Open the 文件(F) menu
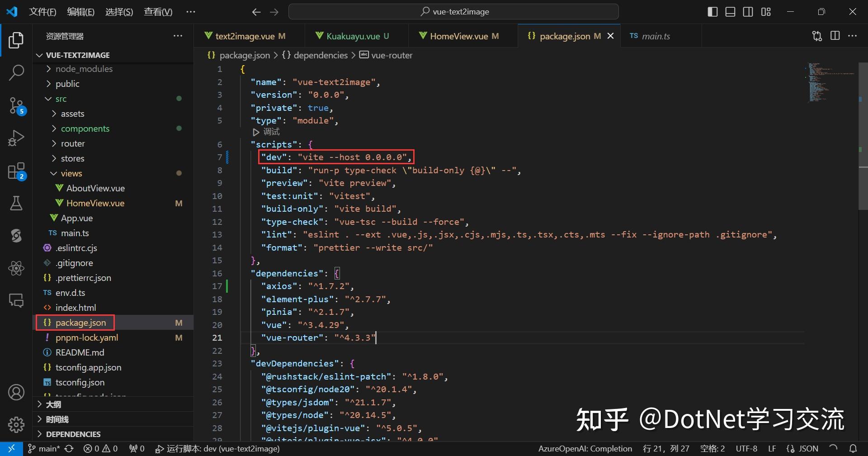Image resolution: width=868 pixels, height=456 pixels. coord(42,11)
